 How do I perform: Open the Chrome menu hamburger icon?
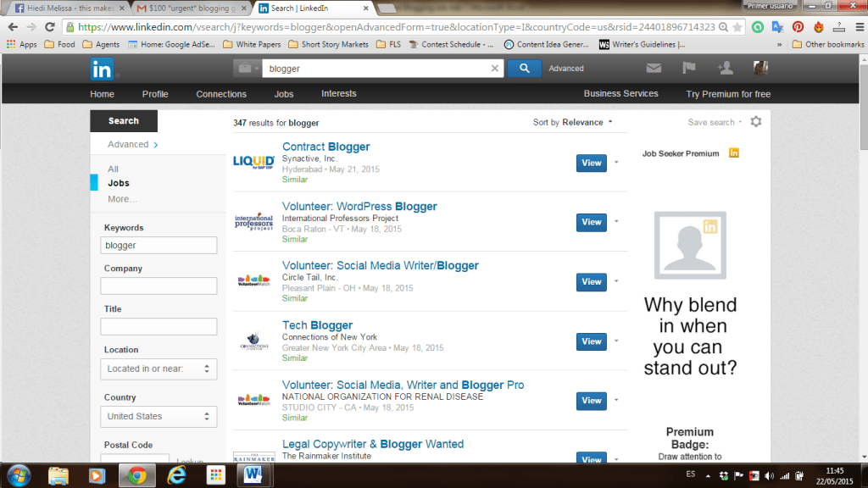[860, 27]
